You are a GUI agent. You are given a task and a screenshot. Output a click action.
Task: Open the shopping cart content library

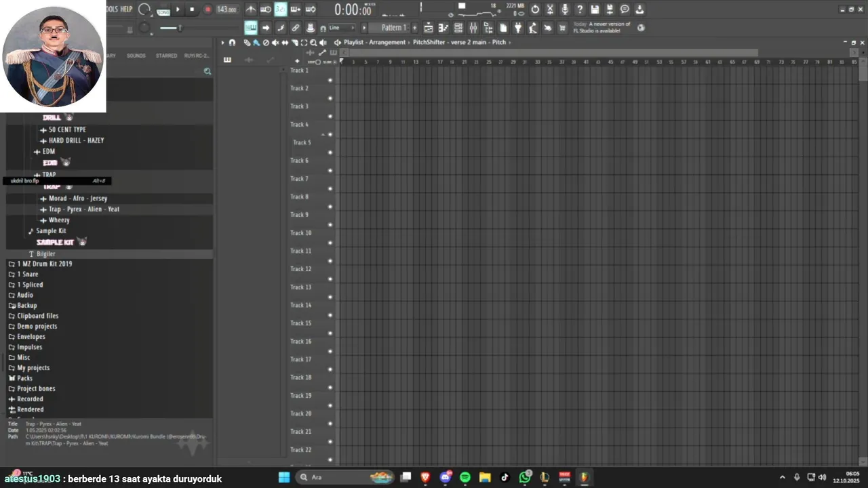(562, 28)
